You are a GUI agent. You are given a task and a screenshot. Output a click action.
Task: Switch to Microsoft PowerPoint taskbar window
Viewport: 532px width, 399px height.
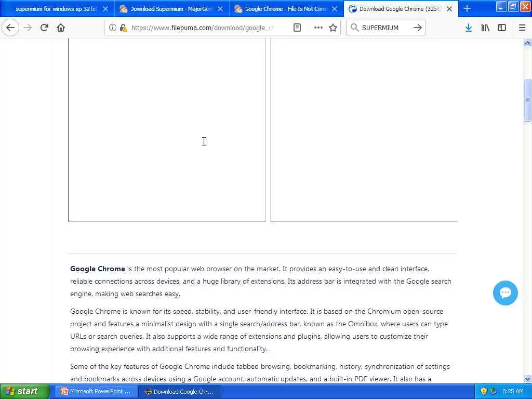96,391
